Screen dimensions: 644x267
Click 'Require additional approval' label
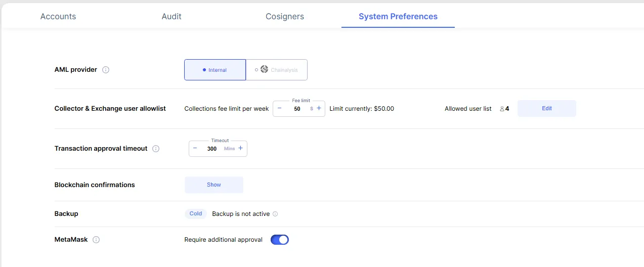tap(224, 240)
